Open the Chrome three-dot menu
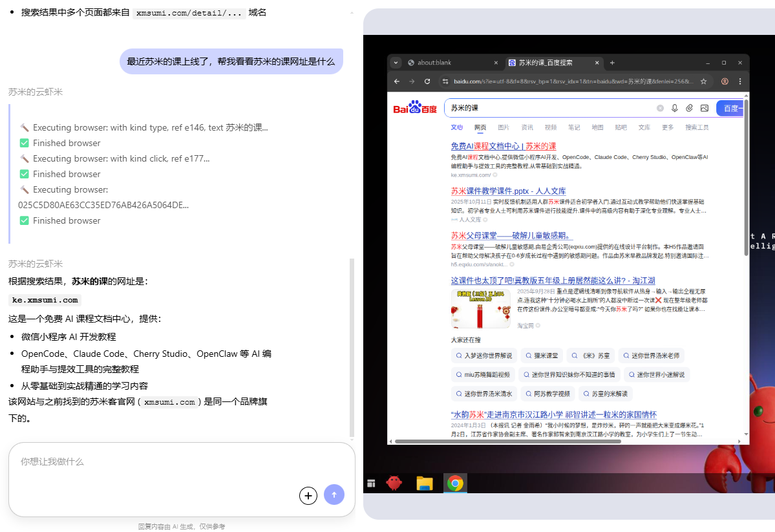 [x=740, y=81]
